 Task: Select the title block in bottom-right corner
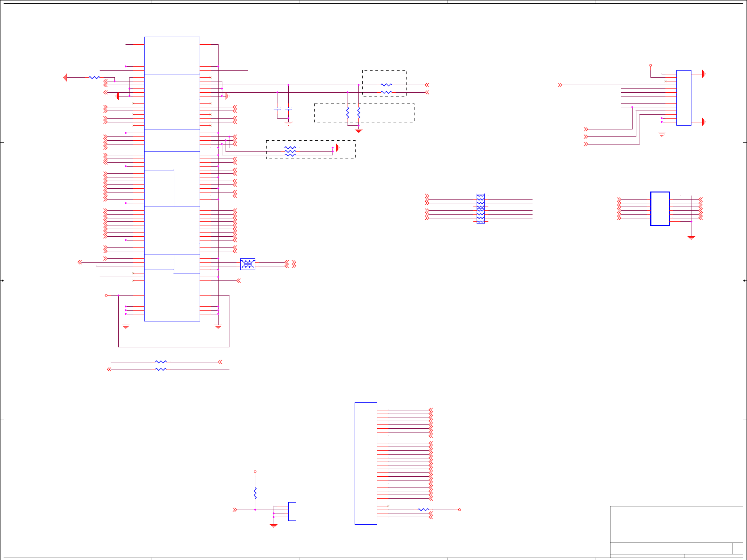click(676, 532)
